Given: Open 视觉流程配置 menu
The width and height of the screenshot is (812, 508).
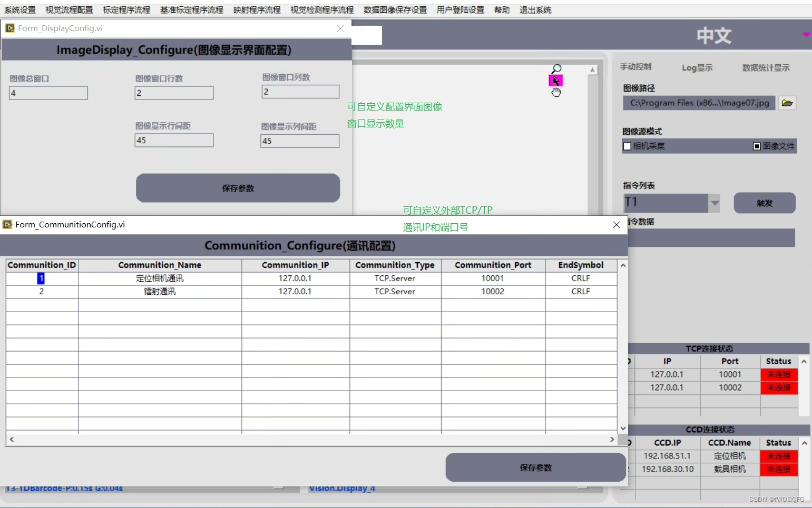Looking at the screenshot, I should point(69,10).
